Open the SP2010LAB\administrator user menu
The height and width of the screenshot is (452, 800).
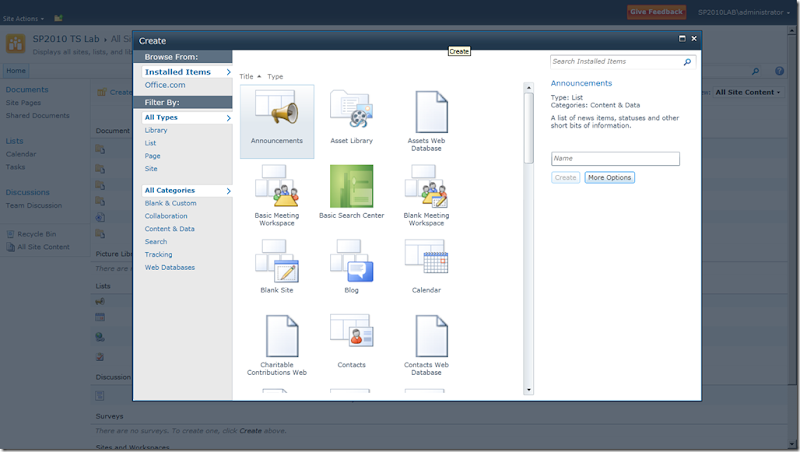click(x=743, y=12)
